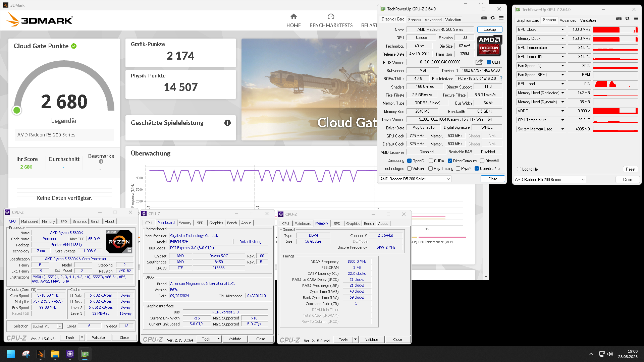Screen dimensions: 644x362
Task: Click GPU-Z Graphics Card window screenshot camera icon
Action: click(484, 18)
